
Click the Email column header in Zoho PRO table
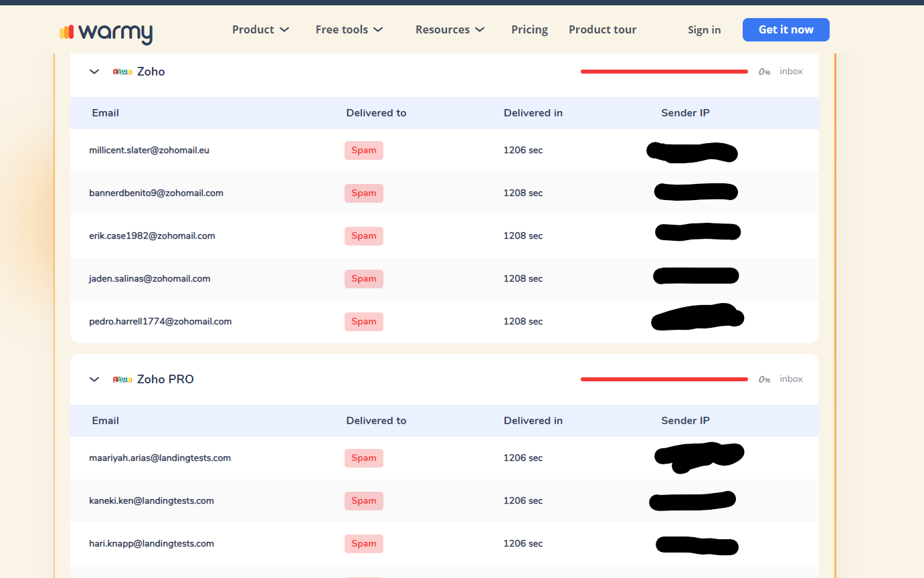(106, 421)
